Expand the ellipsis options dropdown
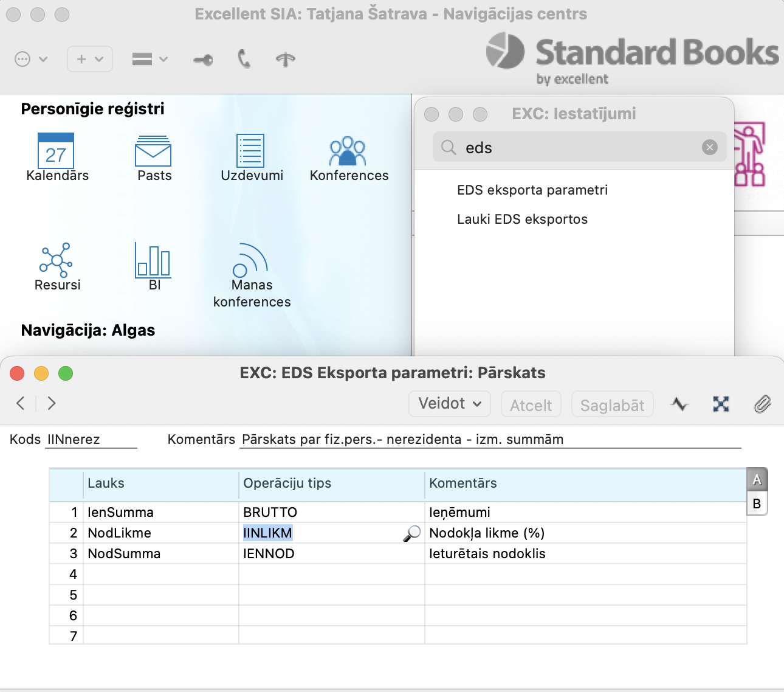The image size is (784, 692). click(31, 59)
